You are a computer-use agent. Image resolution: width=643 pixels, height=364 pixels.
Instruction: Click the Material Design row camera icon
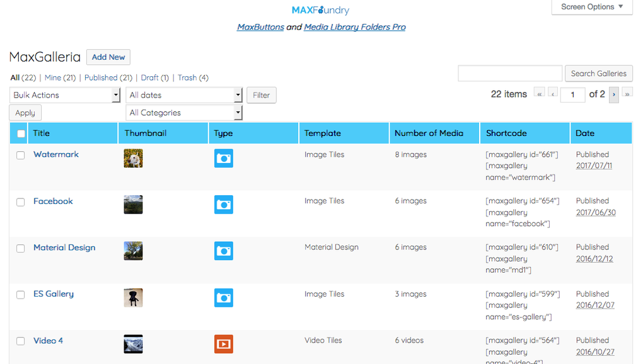click(x=223, y=251)
